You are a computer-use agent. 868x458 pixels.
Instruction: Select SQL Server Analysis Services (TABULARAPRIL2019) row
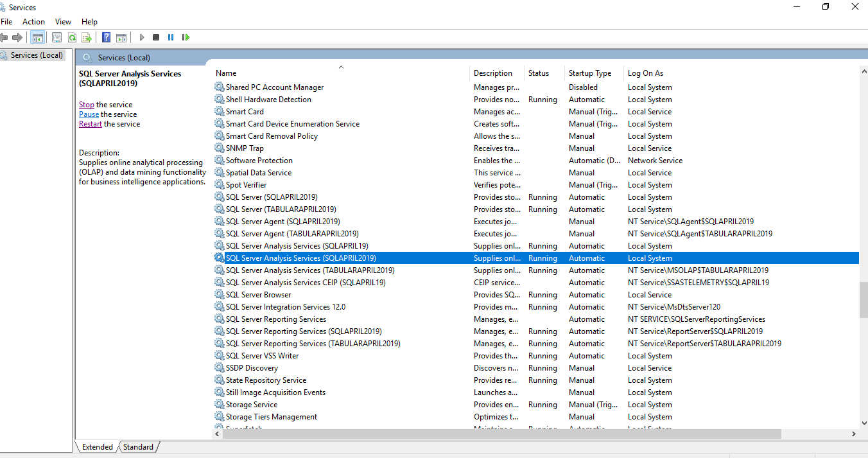(x=536, y=270)
